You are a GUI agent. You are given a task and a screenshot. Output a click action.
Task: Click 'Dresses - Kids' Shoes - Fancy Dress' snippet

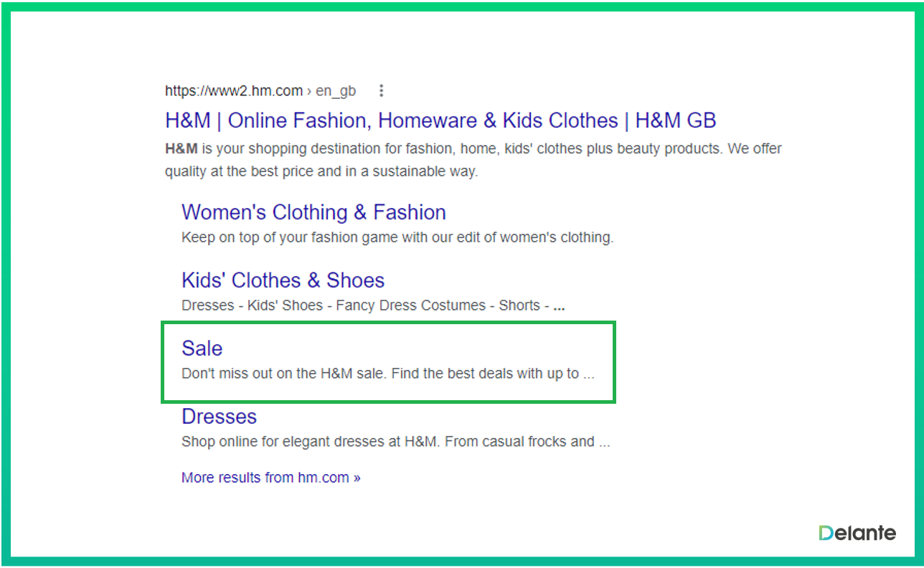(373, 306)
